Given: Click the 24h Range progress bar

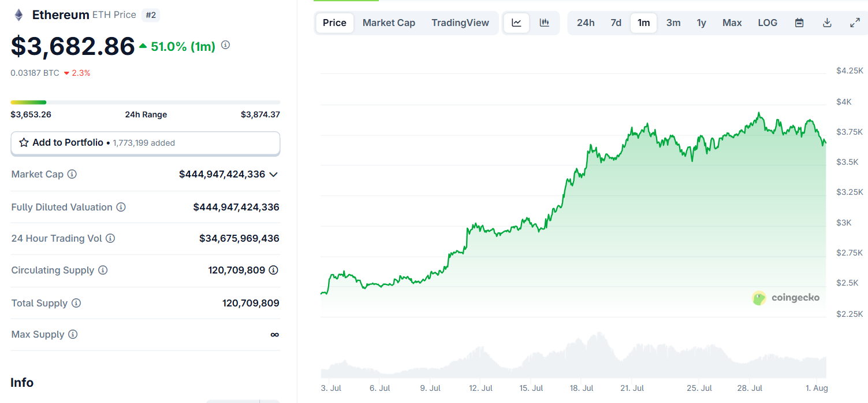Looking at the screenshot, I should (x=146, y=102).
